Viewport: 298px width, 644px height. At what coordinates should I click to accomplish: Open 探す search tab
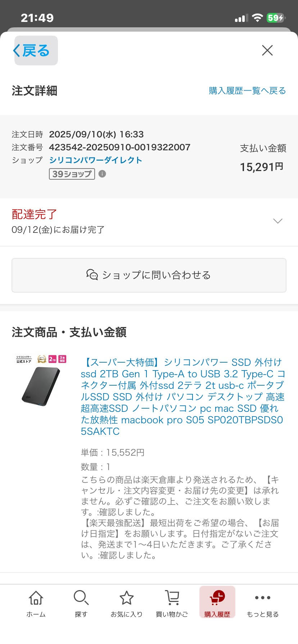tap(81, 614)
